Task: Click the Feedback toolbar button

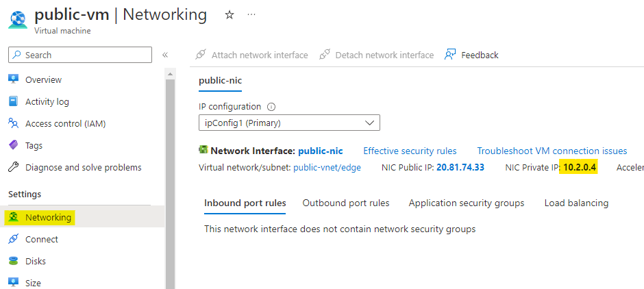Action: [x=471, y=55]
